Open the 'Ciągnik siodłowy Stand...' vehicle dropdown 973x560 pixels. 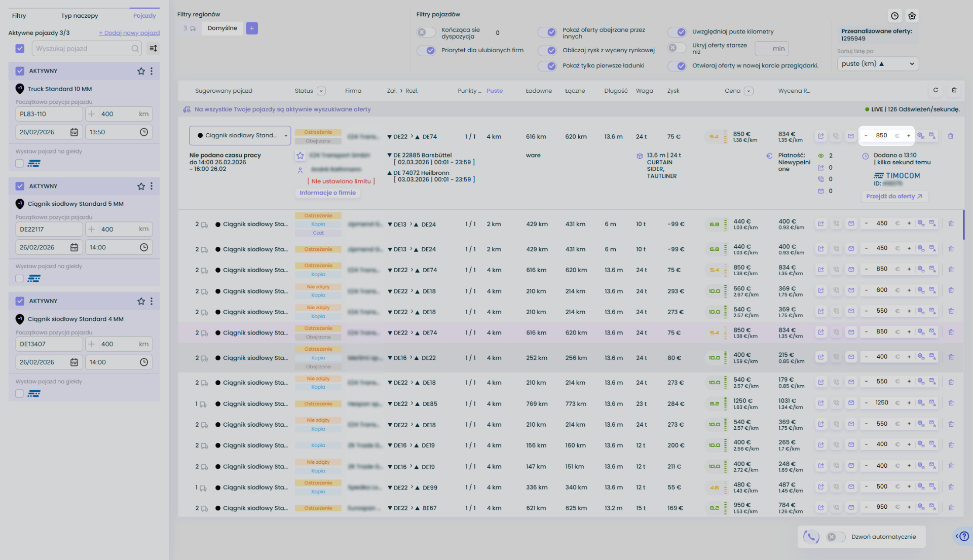tap(240, 136)
